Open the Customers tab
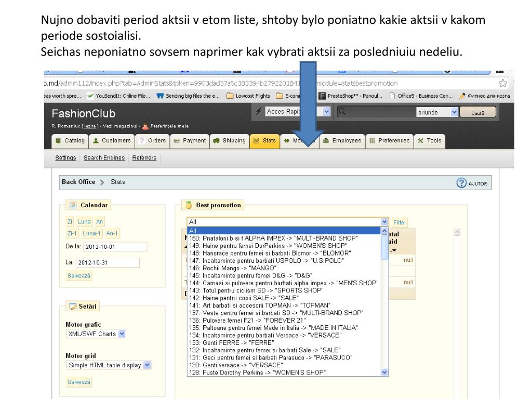The width and height of the screenshot is (532, 399). click(x=112, y=141)
